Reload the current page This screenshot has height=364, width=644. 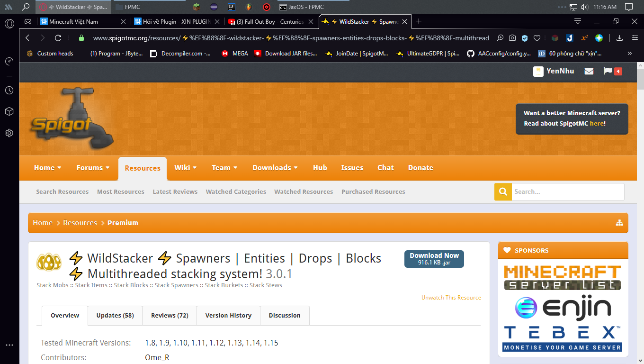click(58, 38)
